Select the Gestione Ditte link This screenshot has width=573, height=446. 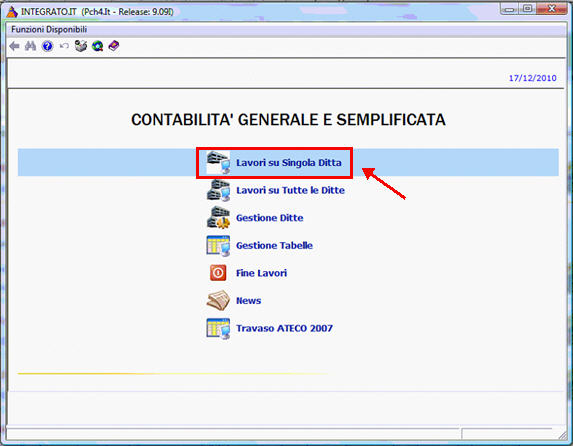(x=270, y=218)
